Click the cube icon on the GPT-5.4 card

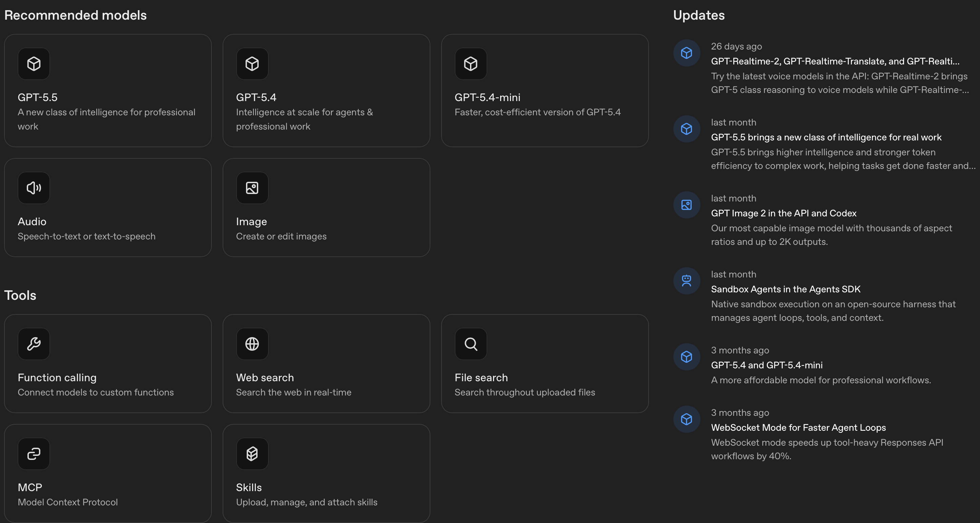point(252,63)
